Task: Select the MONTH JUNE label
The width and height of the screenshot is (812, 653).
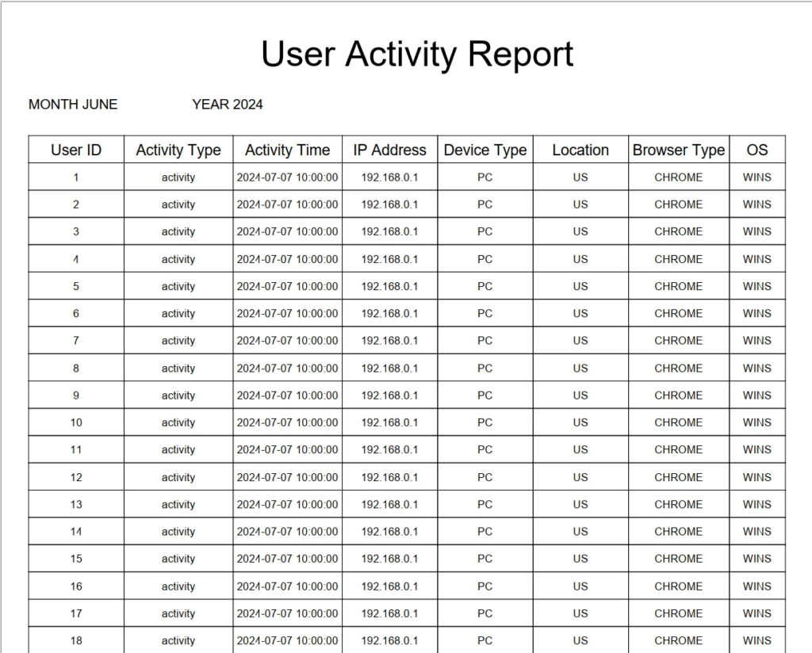Action: click(x=73, y=105)
